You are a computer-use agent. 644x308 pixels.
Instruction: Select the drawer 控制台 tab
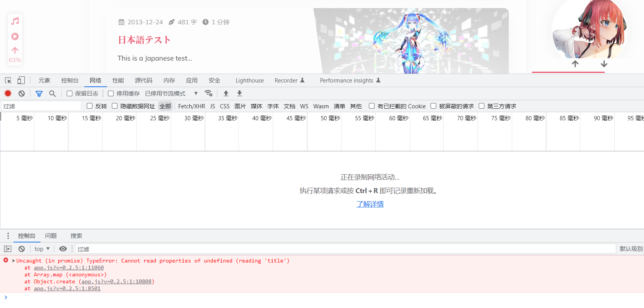[x=27, y=236]
